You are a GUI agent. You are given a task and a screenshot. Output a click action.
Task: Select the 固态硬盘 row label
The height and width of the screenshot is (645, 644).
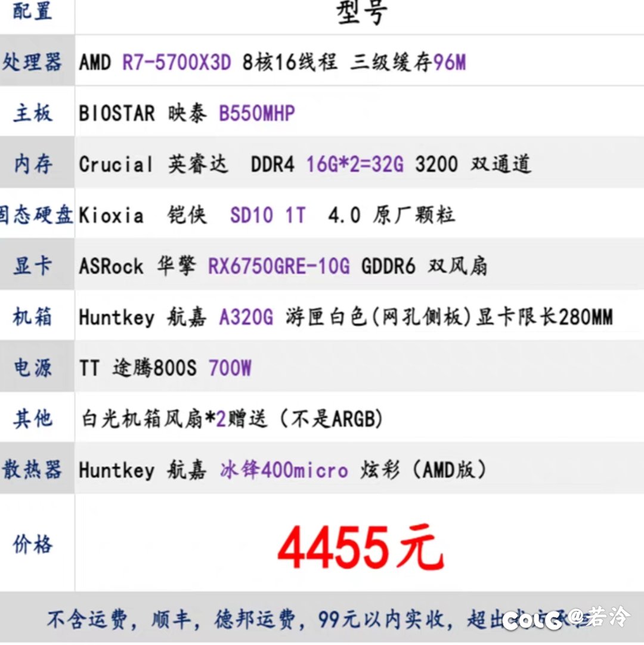click(x=36, y=215)
